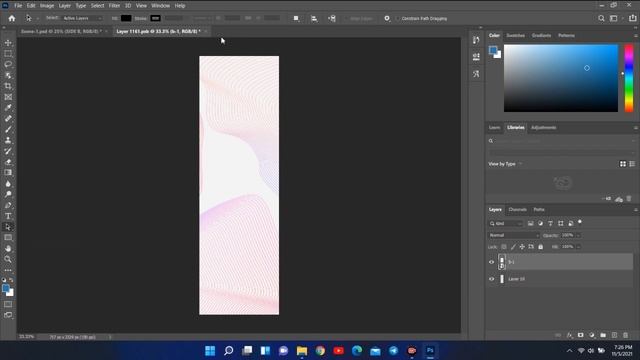This screenshot has height=360, width=640.
Task: Delete layer trash button in Layers panel
Action: point(625,335)
